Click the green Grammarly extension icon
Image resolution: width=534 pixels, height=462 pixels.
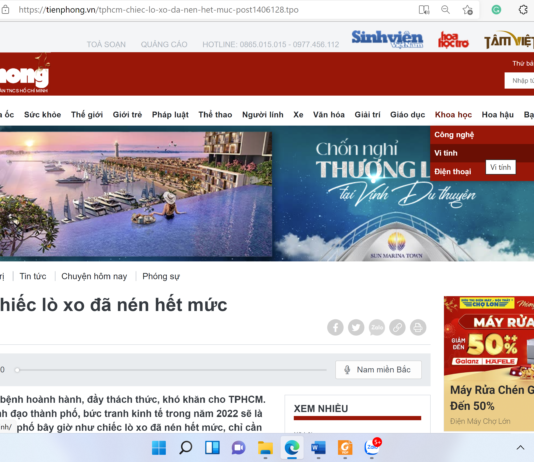(x=496, y=10)
